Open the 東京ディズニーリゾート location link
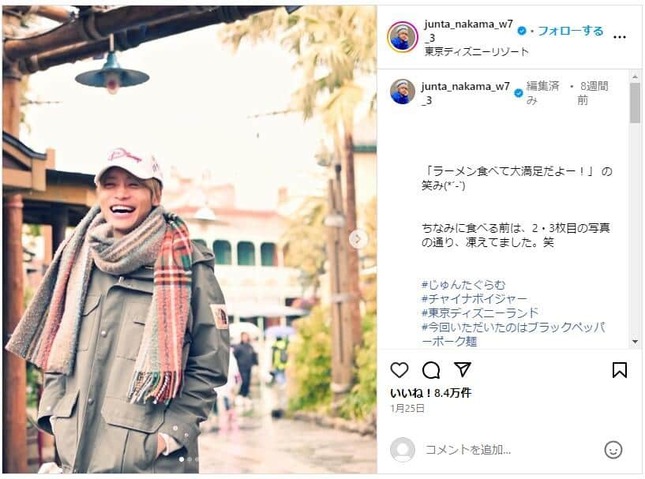The image size is (645, 479). [x=476, y=51]
